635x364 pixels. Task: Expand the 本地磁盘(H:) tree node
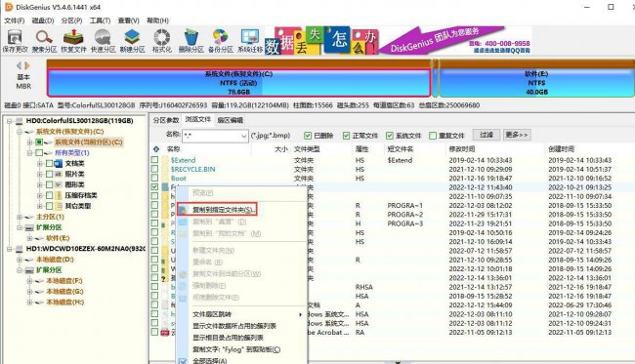[29, 302]
